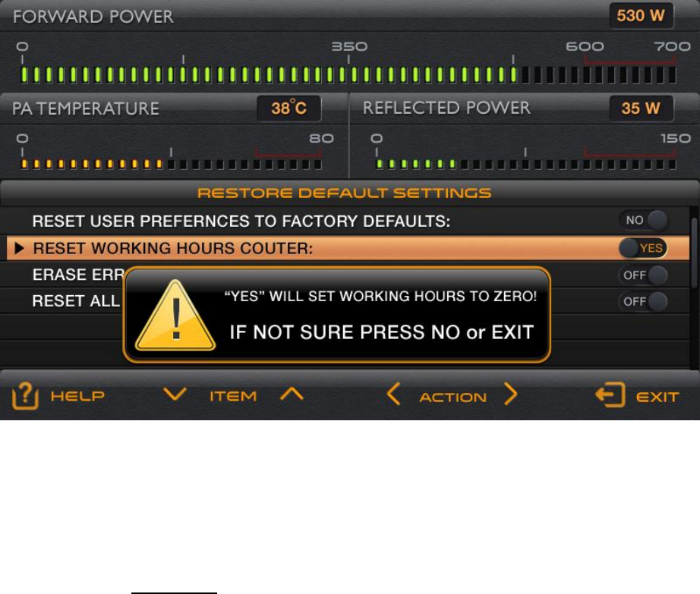Move to next item with down chevron
The width and height of the screenshot is (700, 594).
pyautogui.click(x=175, y=394)
